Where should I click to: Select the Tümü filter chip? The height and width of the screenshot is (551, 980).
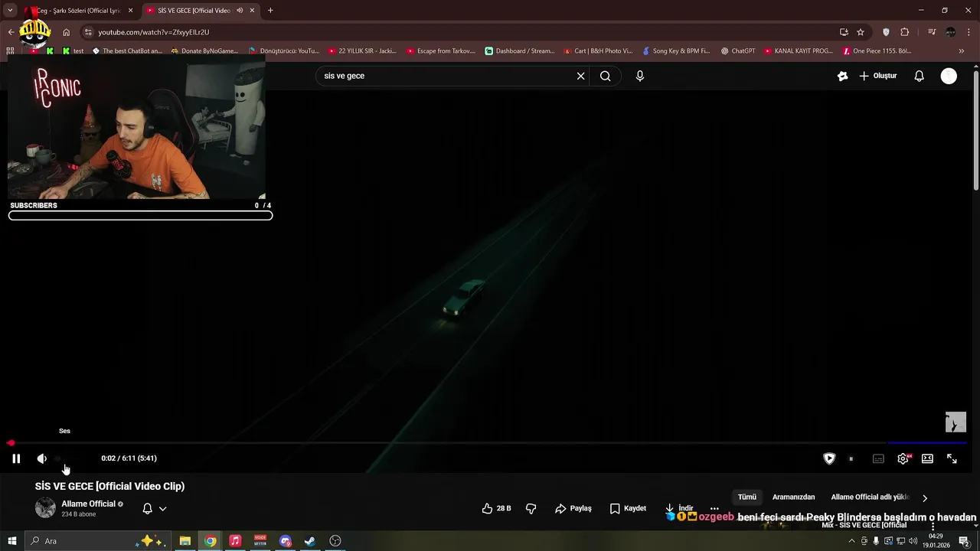(x=746, y=497)
